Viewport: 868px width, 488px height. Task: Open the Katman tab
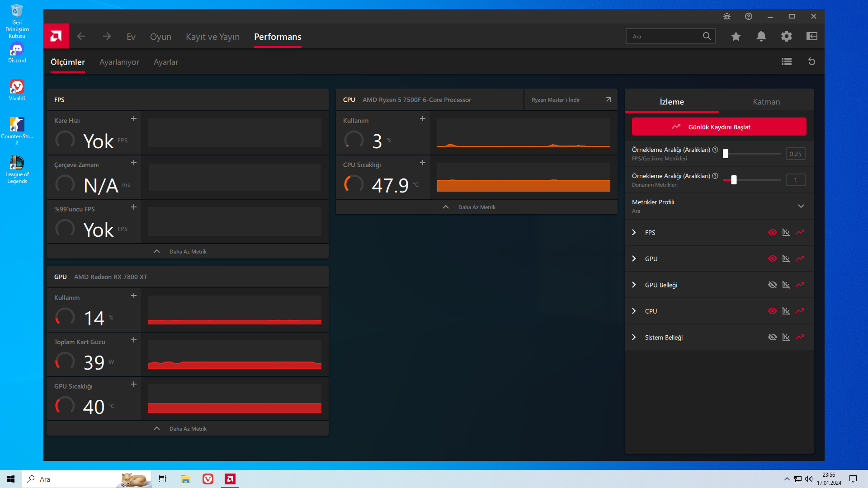coord(766,102)
